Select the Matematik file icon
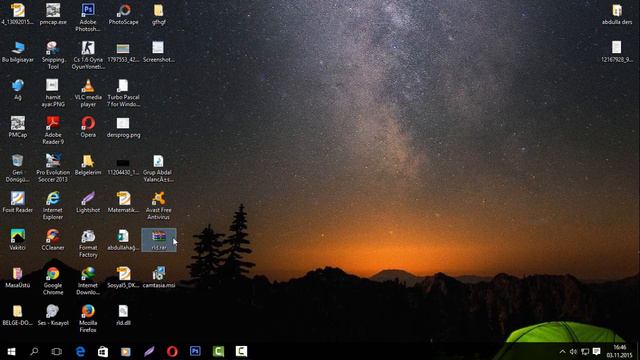Screen dimensions: 640x360 tap(123, 202)
